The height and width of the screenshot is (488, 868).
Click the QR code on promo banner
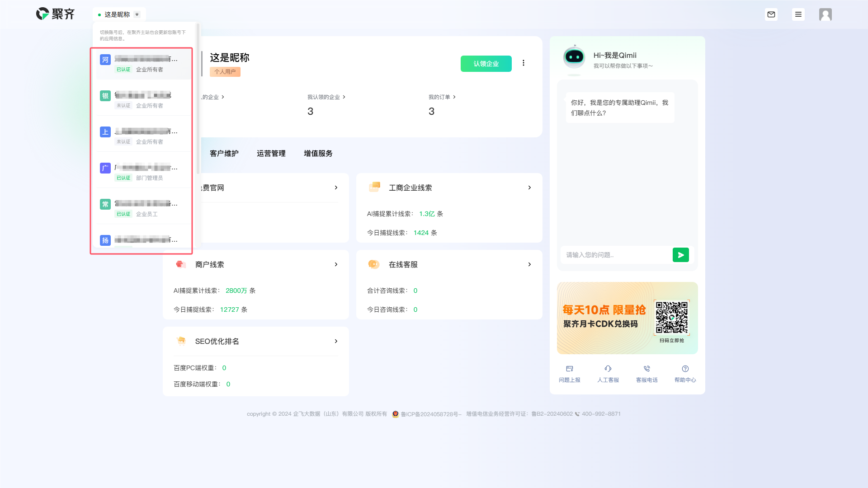(x=672, y=318)
